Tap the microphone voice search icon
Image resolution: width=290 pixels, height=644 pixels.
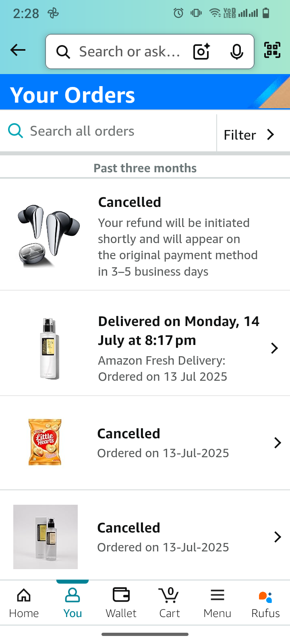coord(236,52)
